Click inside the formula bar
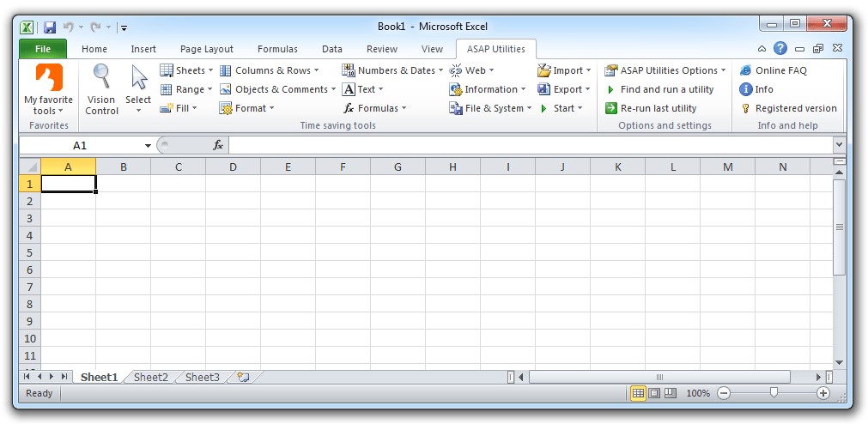 click(x=531, y=146)
